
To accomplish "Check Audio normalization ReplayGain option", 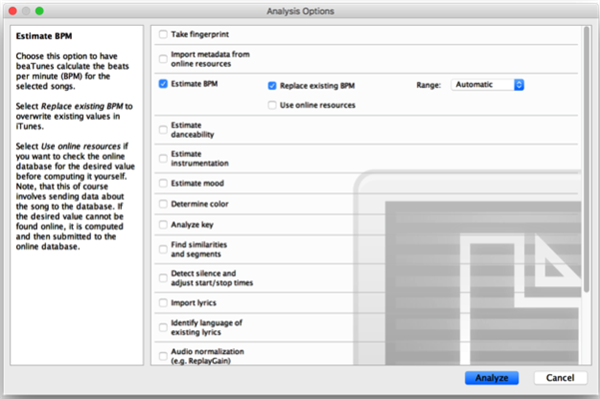I will pos(163,356).
